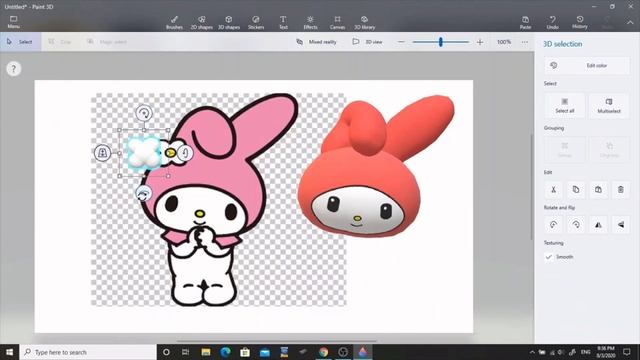This screenshot has height=360, width=640.
Task: Click the Y-axis rotation handle right of selection
Action: 185,153
